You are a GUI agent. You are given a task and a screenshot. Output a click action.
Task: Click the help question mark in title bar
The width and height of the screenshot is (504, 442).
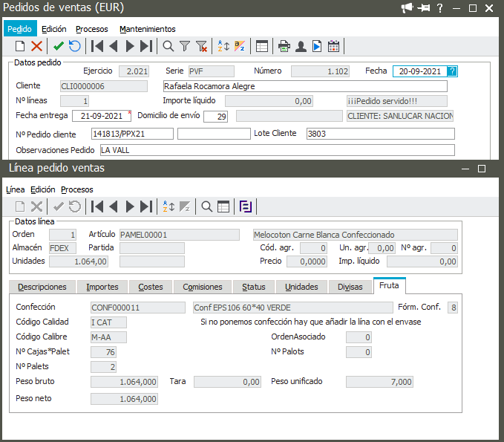point(440,8)
